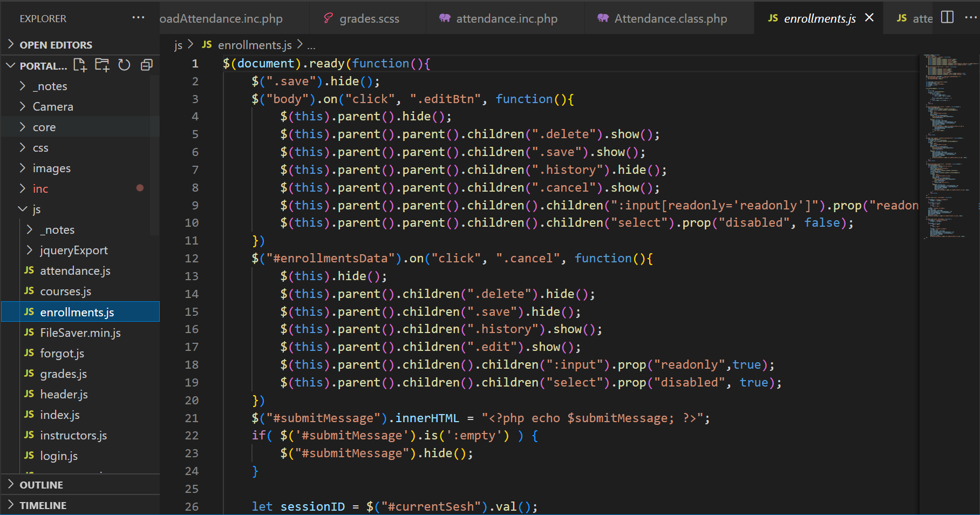This screenshot has width=980, height=515.
Task: Click the PHP icon on Attendance.class.php tab
Action: (603, 18)
